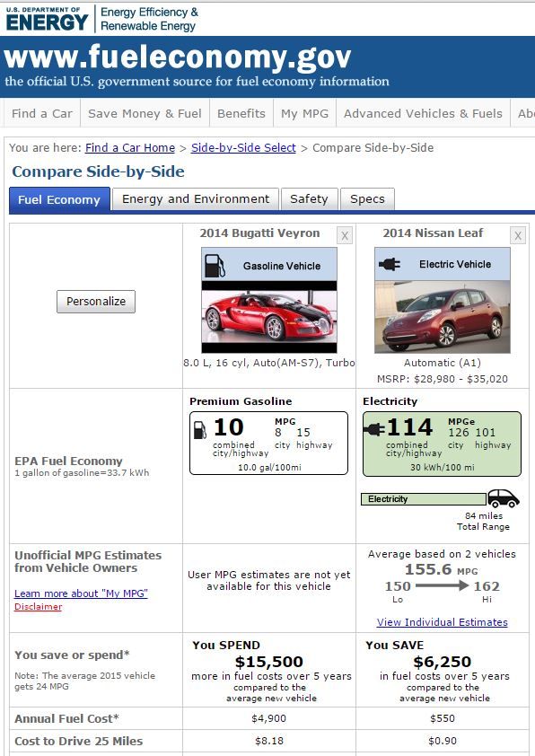Screen dimensions: 535x756
Task: Open the My MPG menu
Action: [304, 113]
